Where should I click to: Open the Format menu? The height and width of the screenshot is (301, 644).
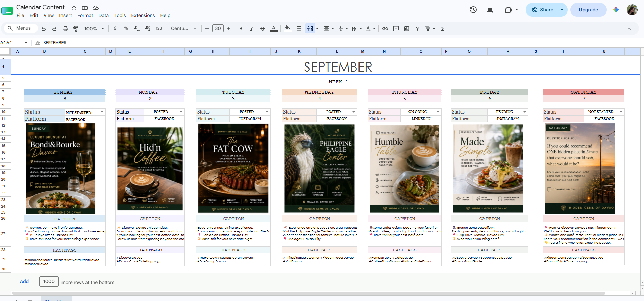coord(85,15)
